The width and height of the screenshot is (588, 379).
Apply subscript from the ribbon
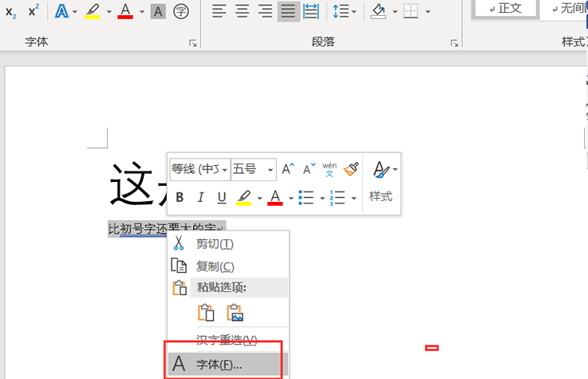click(x=11, y=12)
